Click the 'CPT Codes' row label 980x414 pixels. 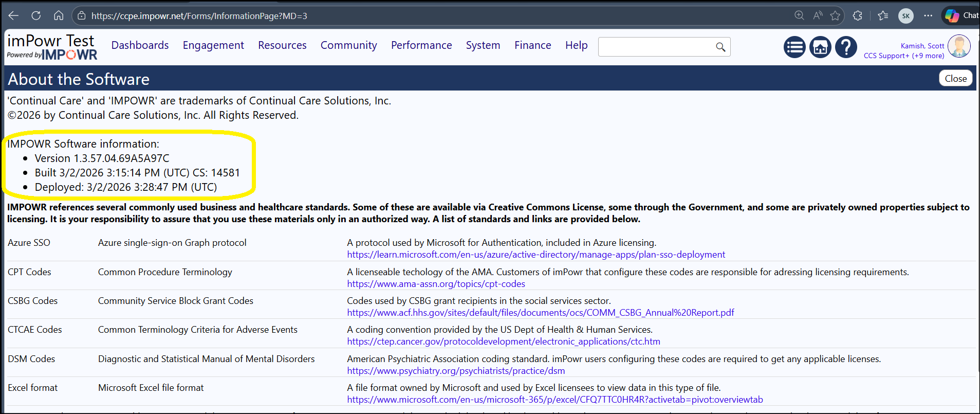pos(29,272)
